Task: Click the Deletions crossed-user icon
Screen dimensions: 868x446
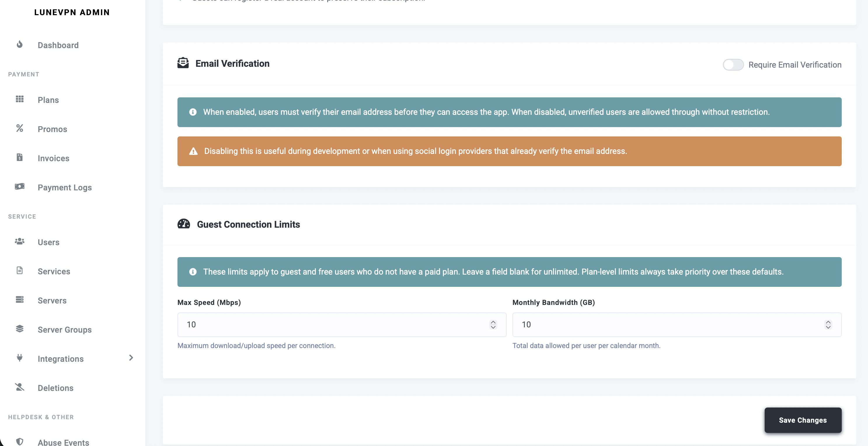Action: tap(20, 387)
